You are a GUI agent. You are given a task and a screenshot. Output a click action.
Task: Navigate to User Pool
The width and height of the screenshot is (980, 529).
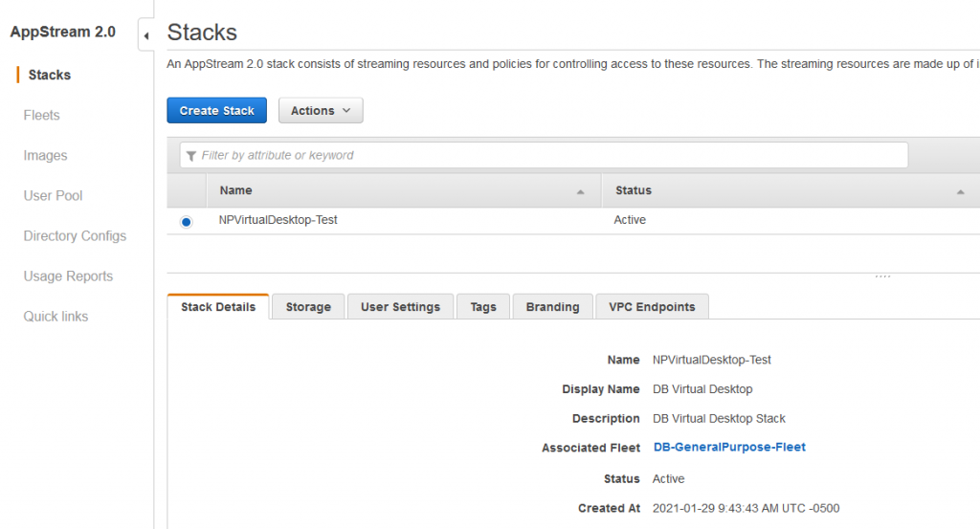pos(54,195)
